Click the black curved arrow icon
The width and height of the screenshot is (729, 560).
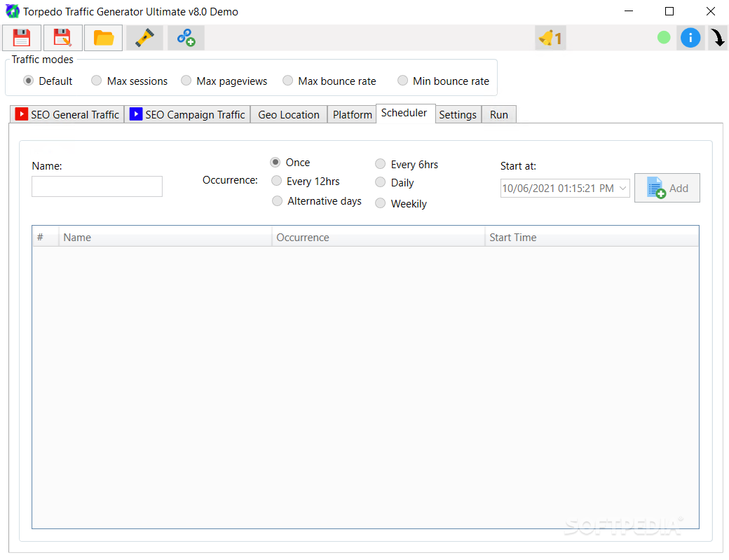pos(718,38)
